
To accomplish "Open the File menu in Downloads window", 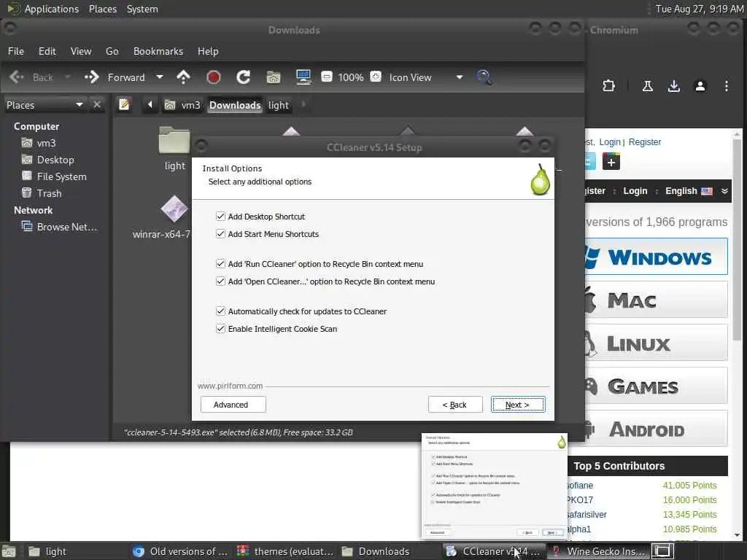I will (16, 51).
